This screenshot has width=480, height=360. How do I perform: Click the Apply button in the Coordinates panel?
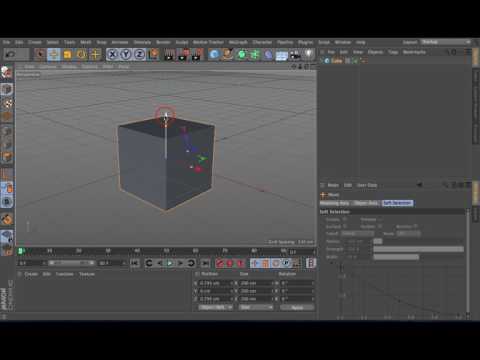pyautogui.click(x=297, y=307)
